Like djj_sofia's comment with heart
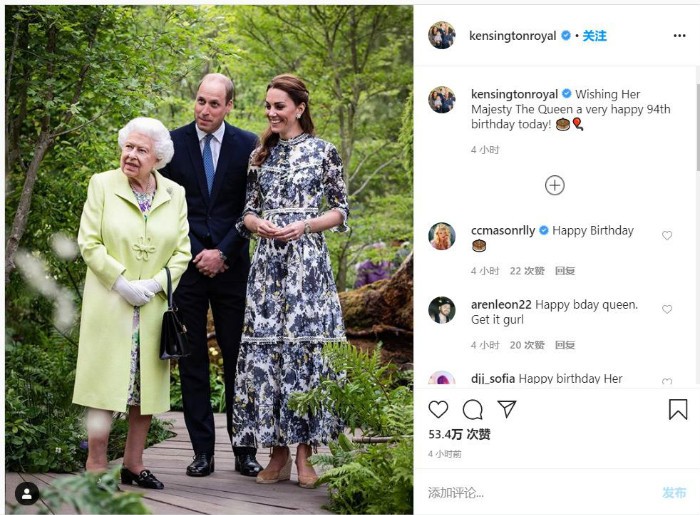 pos(667,381)
